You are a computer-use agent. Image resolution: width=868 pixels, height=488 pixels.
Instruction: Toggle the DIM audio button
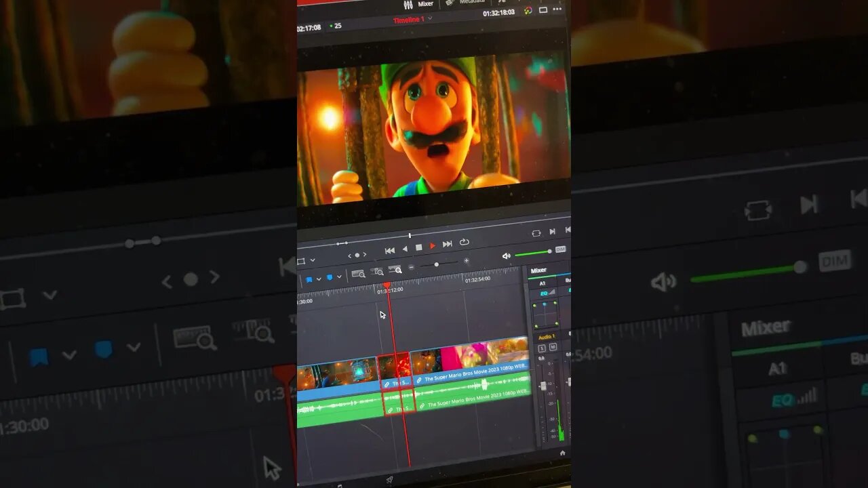coord(560,249)
